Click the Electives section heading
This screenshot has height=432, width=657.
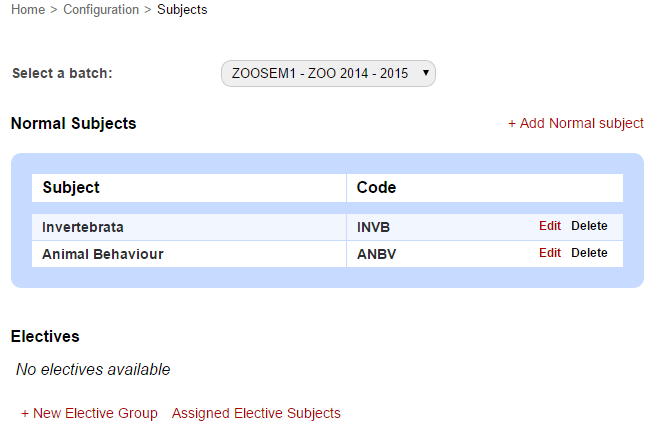click(x=45, y=337)
